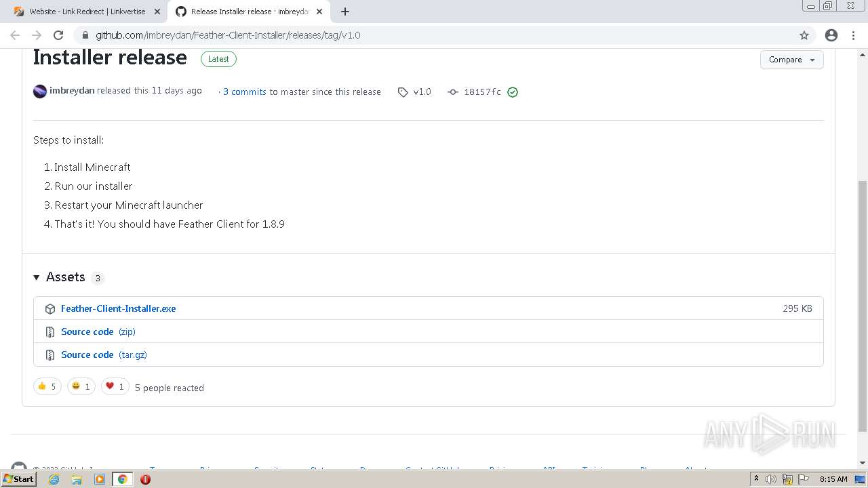
Task: Click the "Restart your Minecraft launcher" step
Action: pos(129,205)
